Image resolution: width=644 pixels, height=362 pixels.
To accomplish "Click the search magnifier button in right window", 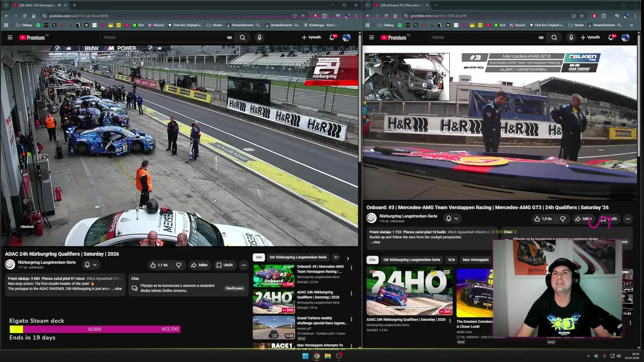I will coord(554,37).
